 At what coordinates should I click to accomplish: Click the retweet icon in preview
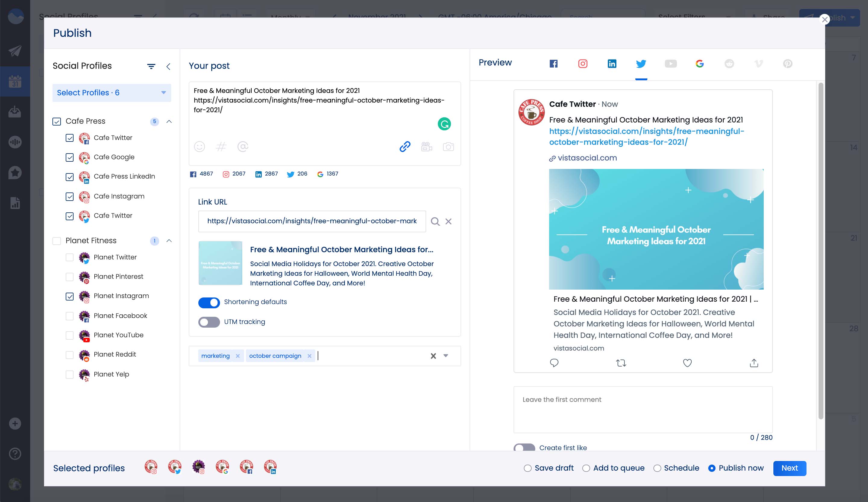[x=621, y=363]
